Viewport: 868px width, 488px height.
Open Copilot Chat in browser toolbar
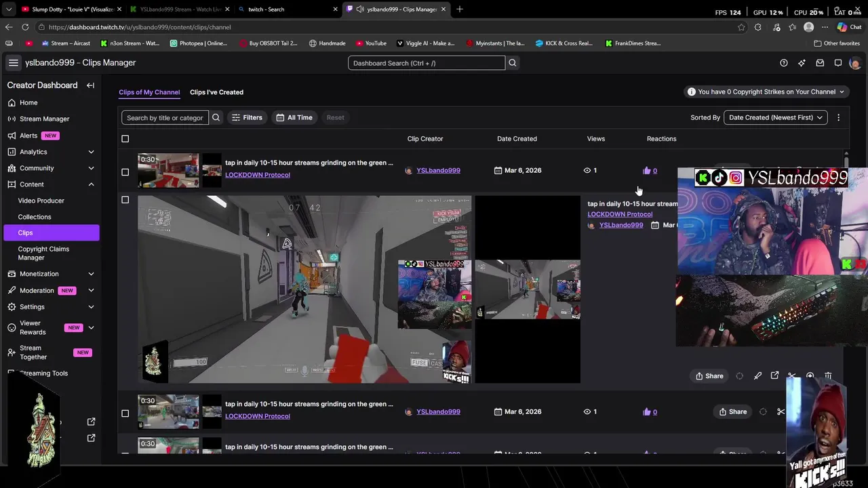(x=849, y=27)
